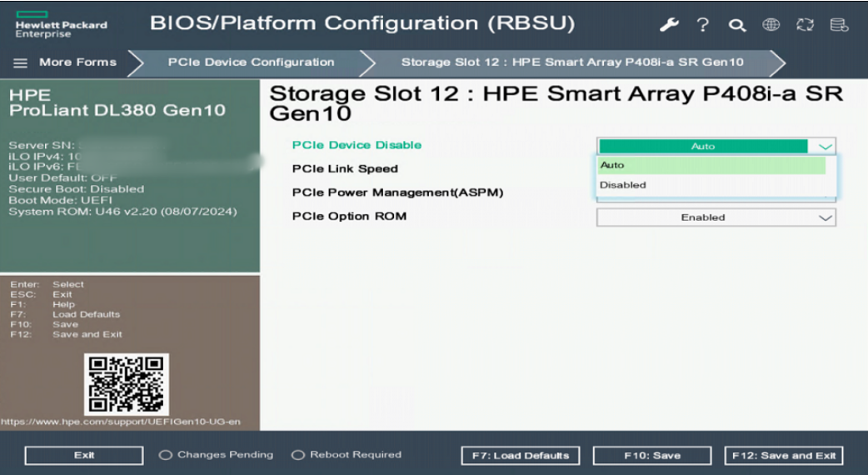The height and width of the screenshot is (475, 868).
Task: Click the search magnifier icon
Action: [737, 25]
